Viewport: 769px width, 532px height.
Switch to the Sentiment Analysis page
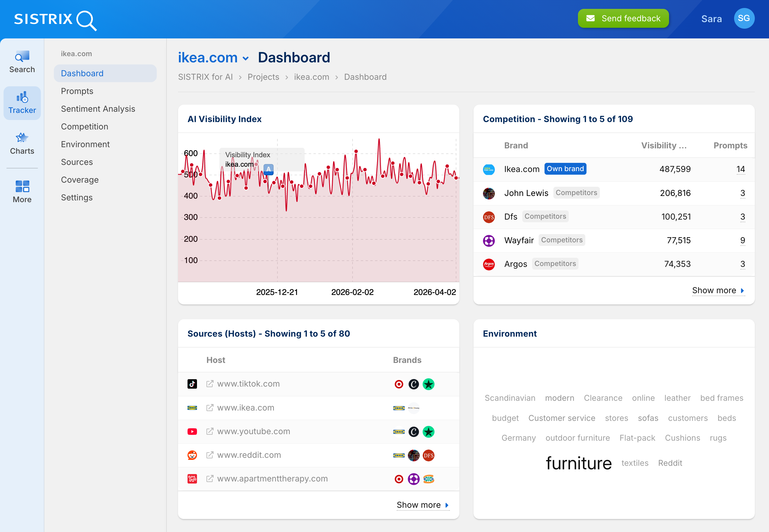click(x=98, y=109)
